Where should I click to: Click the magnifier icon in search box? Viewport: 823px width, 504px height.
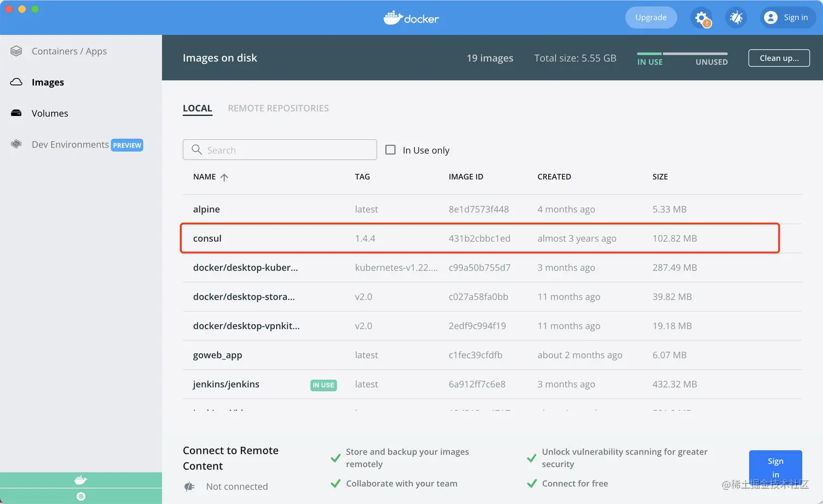coord(196,149)
